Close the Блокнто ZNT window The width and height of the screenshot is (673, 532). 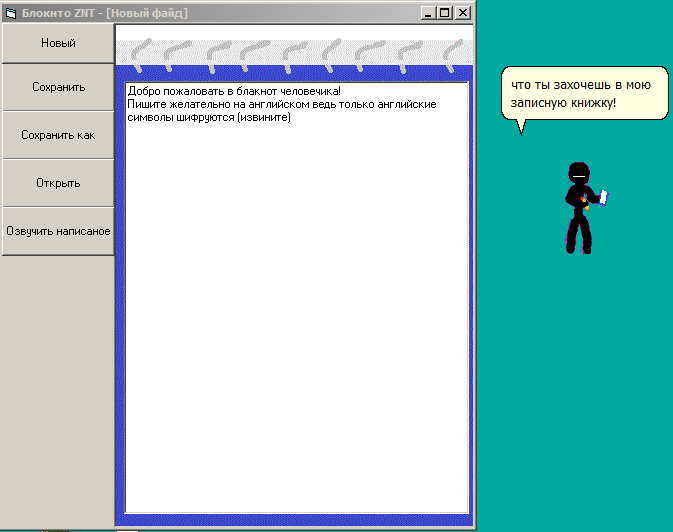coord(463,13)
